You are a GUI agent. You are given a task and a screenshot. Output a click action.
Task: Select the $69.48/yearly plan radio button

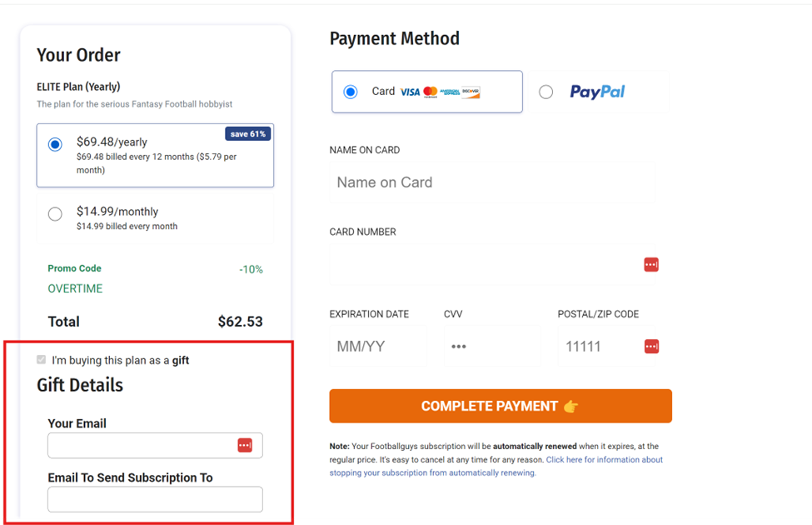(55, 144)
